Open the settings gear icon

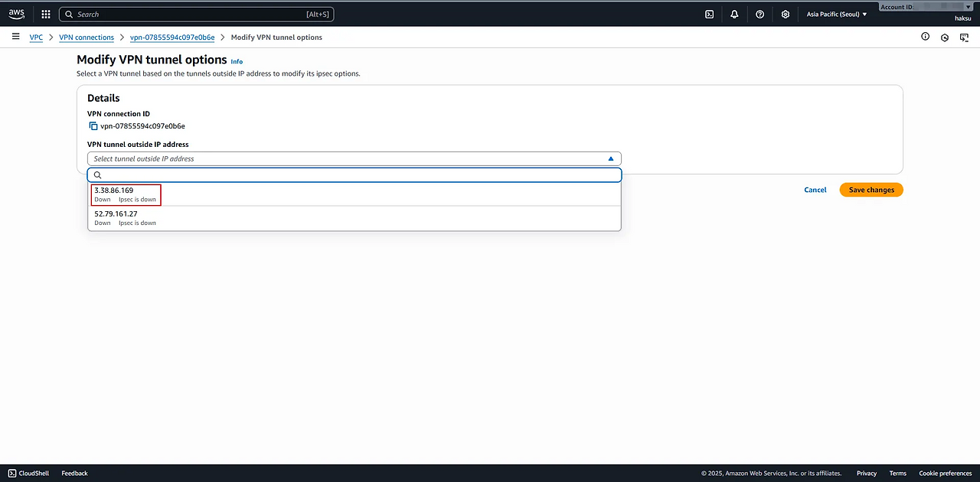pos(785,14)
